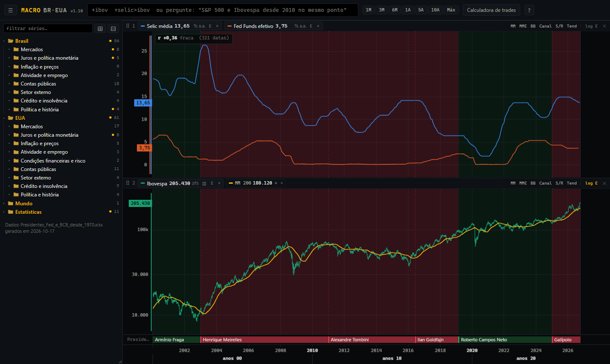Close panel 2 with its X icon
The width and height of the screenshot is (610, 364).
click(x=604, y=183)
